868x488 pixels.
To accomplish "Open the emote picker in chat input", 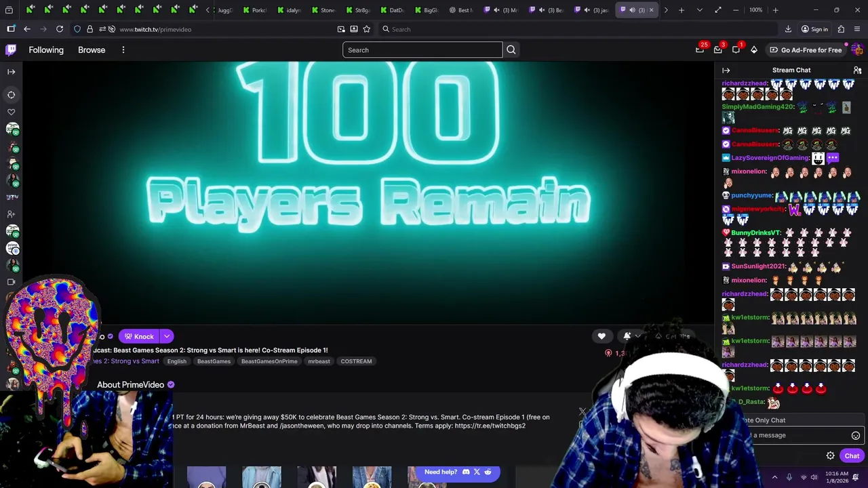I will [856, 435].
